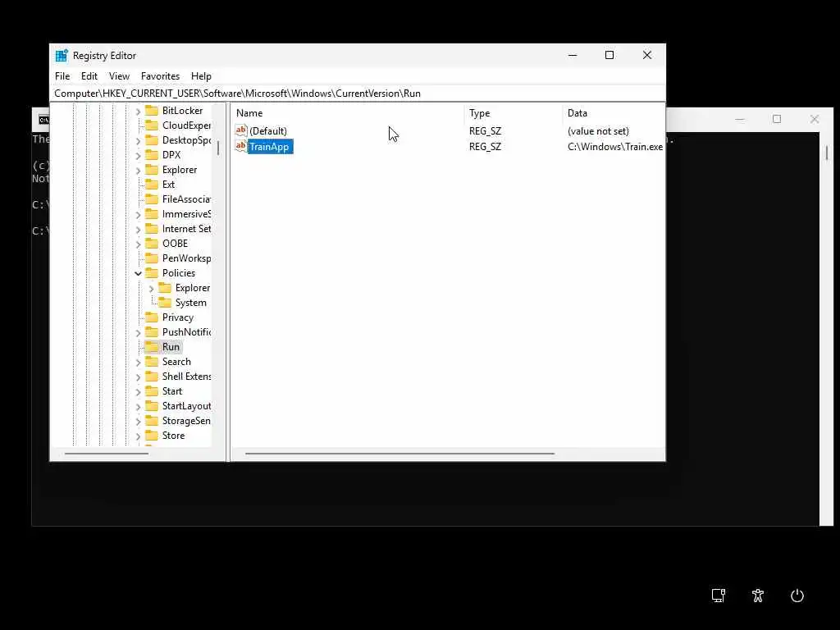This screenshot has width=840, height=630.
Task: Click the Store folder icon
Action: tap(152, 436)
